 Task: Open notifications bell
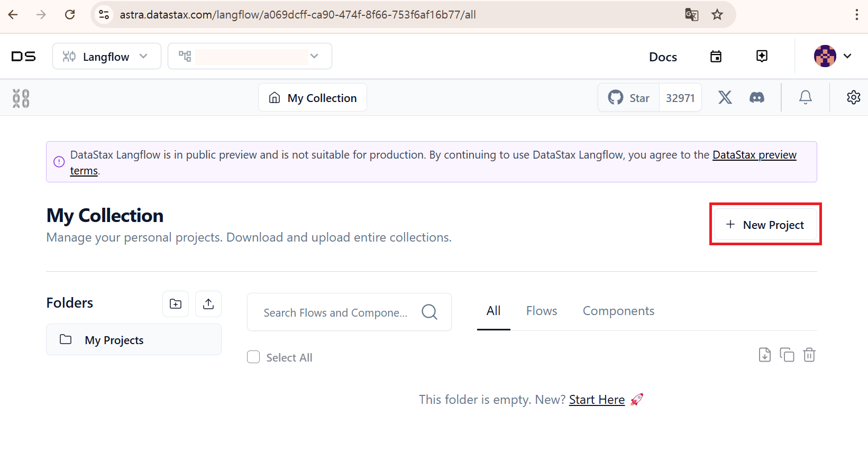(806, 97)
